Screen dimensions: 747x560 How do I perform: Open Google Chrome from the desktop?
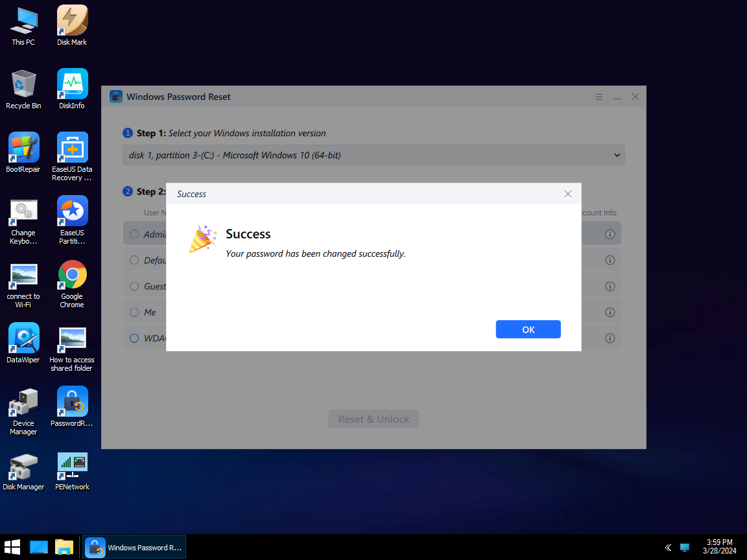[72, 275]
